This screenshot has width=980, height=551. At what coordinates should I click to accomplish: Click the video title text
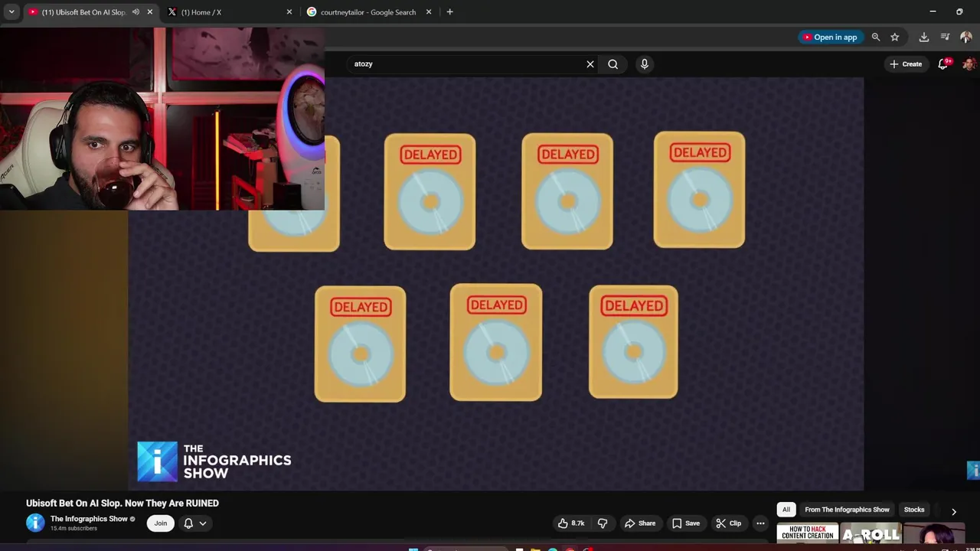coord(122,503)
